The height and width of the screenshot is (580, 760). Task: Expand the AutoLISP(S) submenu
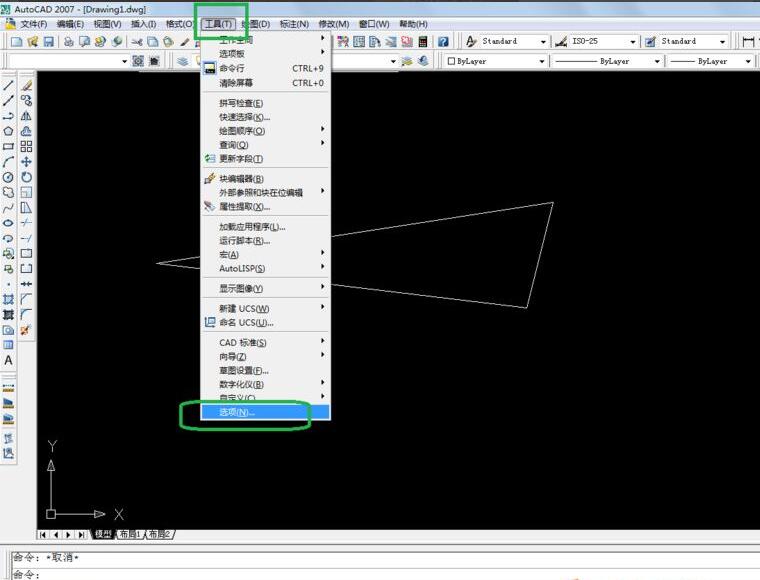[265, 268]
